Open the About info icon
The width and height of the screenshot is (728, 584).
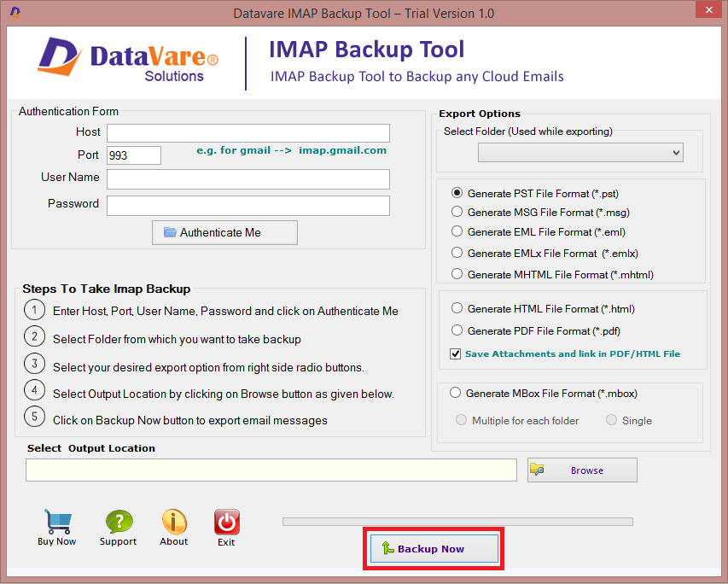(x=174, y=522)
